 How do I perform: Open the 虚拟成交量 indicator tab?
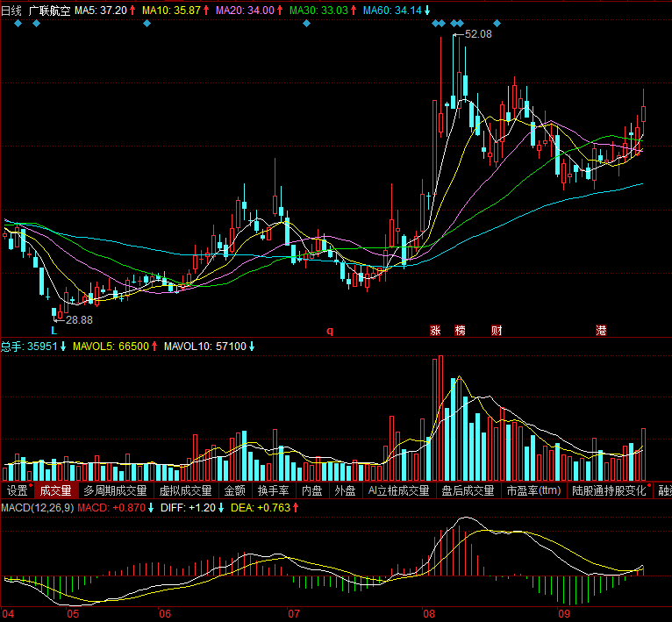pyautogui.click(x=185, y=490)
